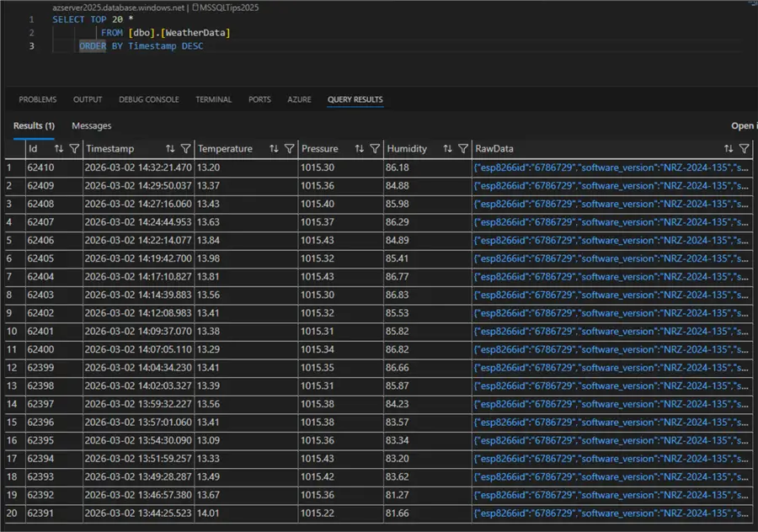The height and width of the screenshot is (532, 758).
Task: Select timestamp cell 2026-03-02 14:24:44.953
Action: (x=139, y=222)
